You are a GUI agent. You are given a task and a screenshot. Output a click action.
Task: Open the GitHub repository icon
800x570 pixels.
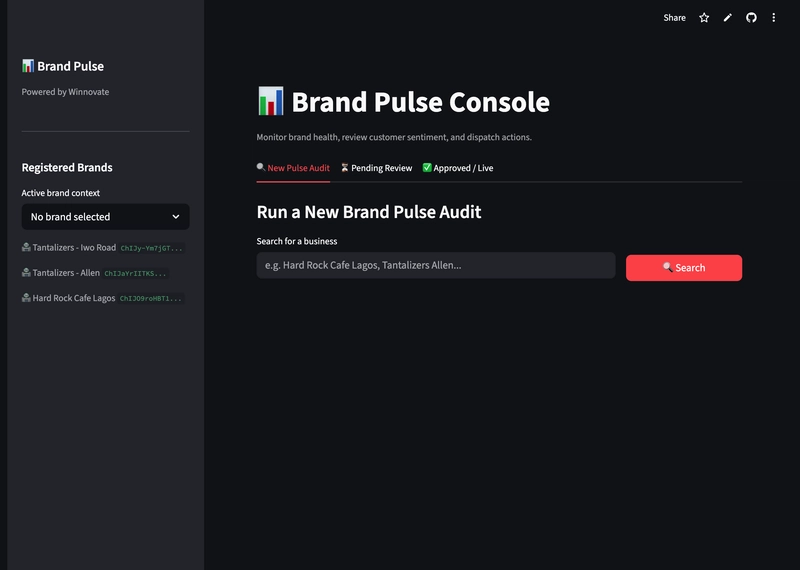(751, 18)
